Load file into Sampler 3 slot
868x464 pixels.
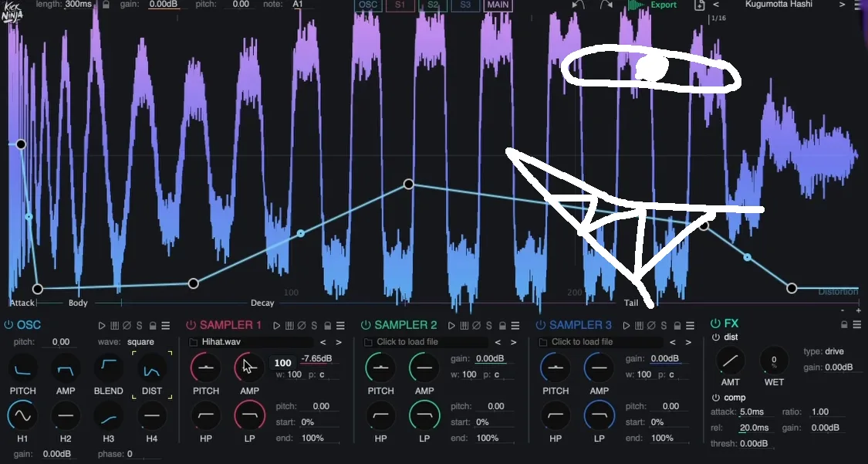coord(601,342)
